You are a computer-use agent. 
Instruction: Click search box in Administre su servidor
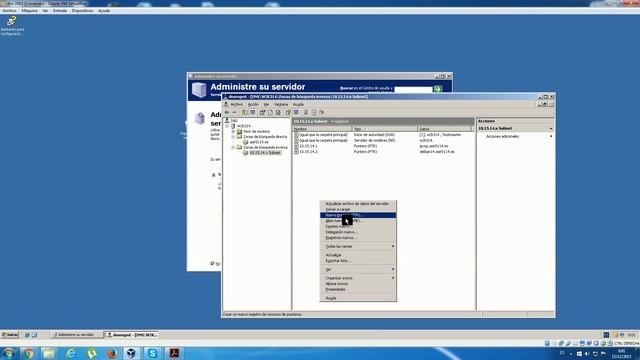click(x=413, y=89)
